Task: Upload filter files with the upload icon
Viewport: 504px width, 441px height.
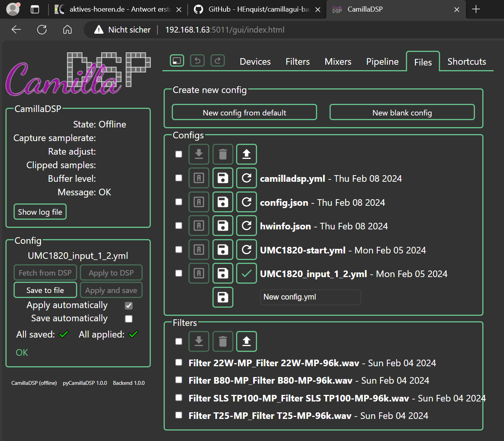Action: [x=247, y=341]
